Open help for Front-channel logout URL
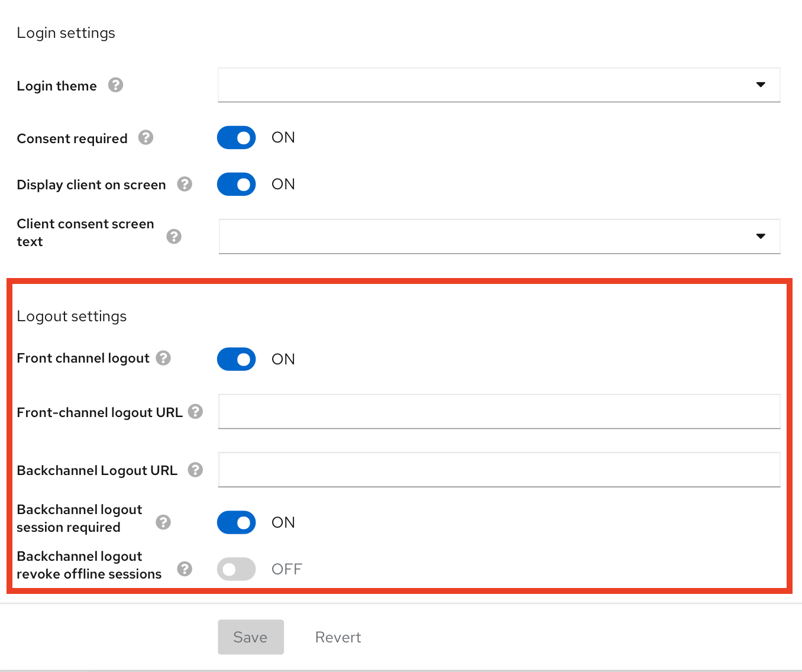 tap(195, 411)
